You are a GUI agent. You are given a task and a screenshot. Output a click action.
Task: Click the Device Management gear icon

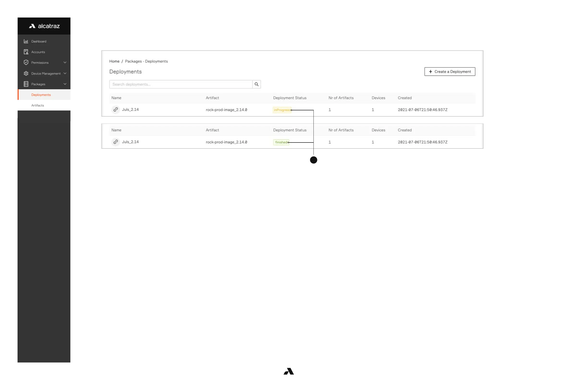[x=26, y=73]
